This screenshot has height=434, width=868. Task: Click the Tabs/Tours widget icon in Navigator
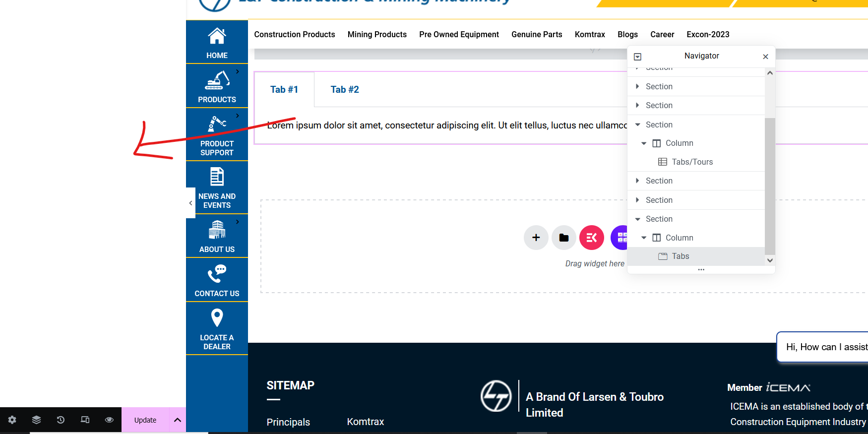(x=663, y=162)
